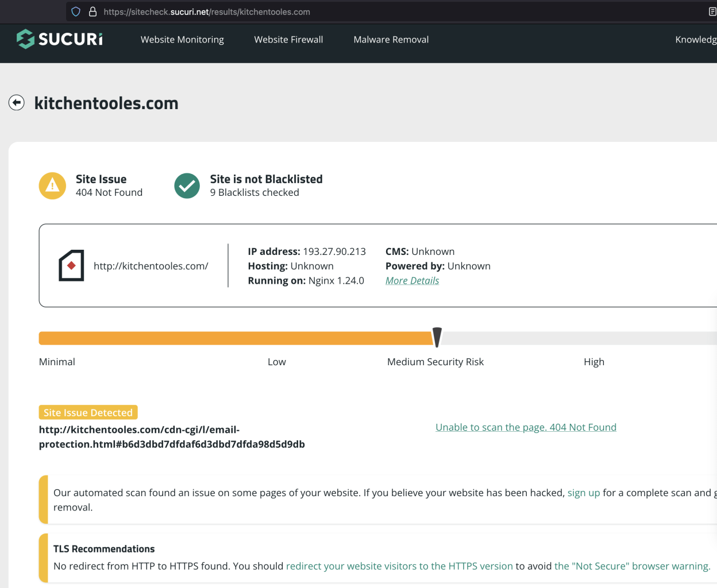This screenshot has width=717, height=588.
Task: Click 'TLS Recommendations' heading
Action: pos(104,549)
